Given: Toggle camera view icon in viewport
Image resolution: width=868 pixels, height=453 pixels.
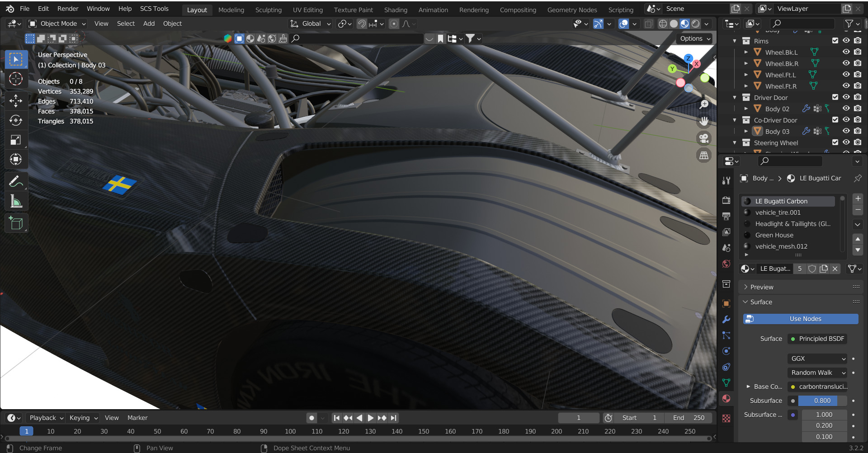Looking at the screenshot, I should click(704, 138).
